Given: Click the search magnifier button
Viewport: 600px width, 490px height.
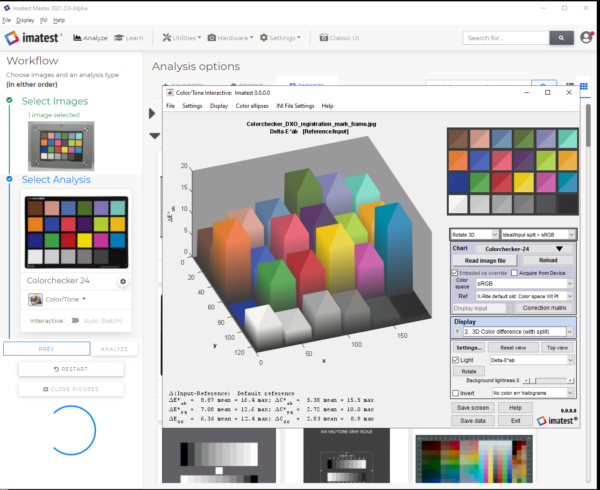Looking at the screenshot, I should [x=561, y=38].
